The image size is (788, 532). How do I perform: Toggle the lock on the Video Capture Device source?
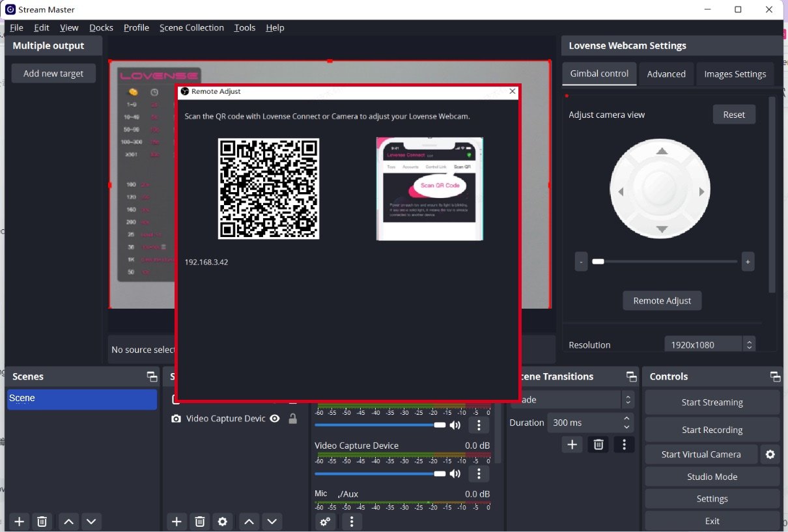coord(293,419)
